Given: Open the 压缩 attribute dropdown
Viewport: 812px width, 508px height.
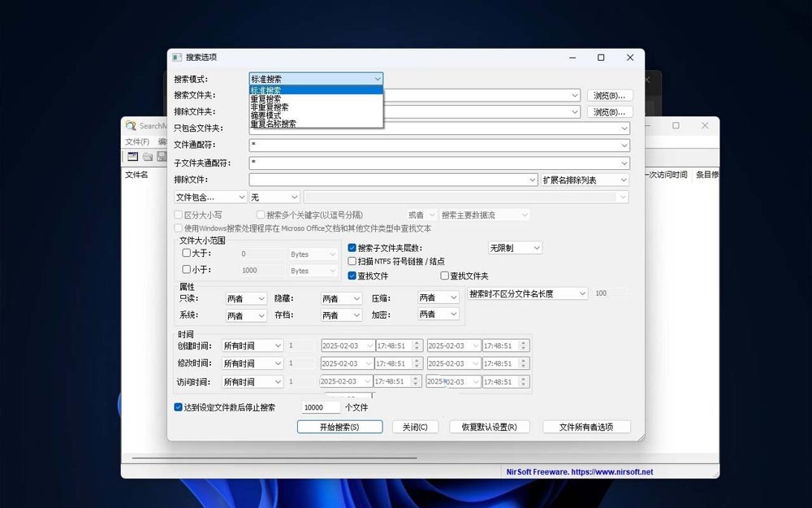Looking at the screenshot, I should pos(438,297).
